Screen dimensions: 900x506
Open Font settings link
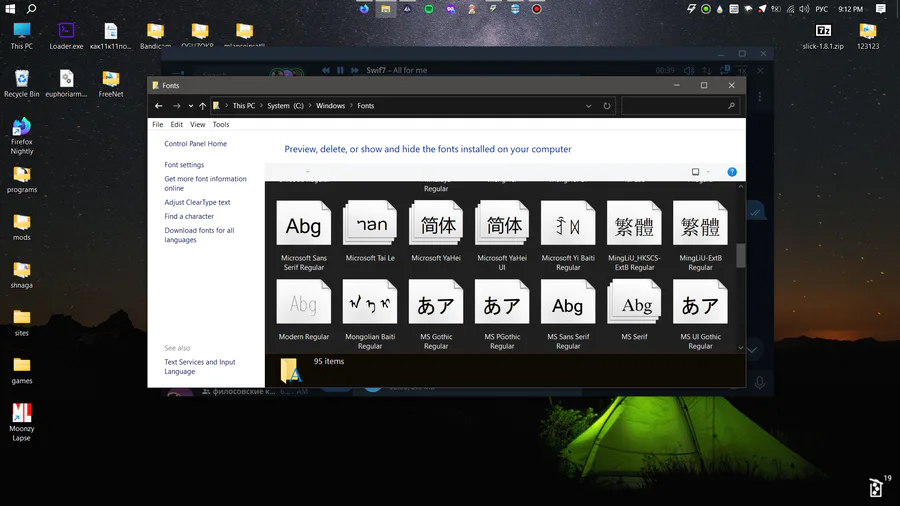click(184, 165)
